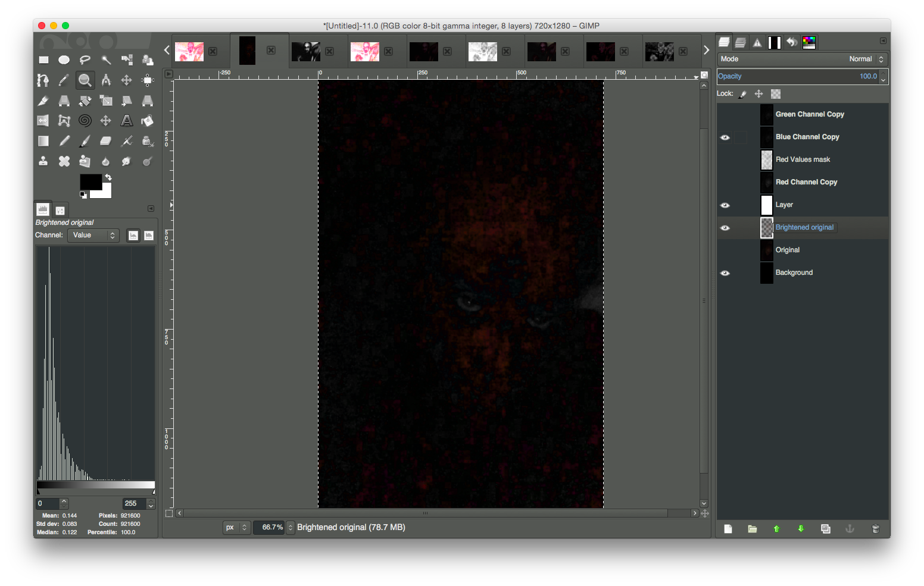Switch to the Histogram tab
The width and height of the screenshot is (924, 586).
point(43,209)
